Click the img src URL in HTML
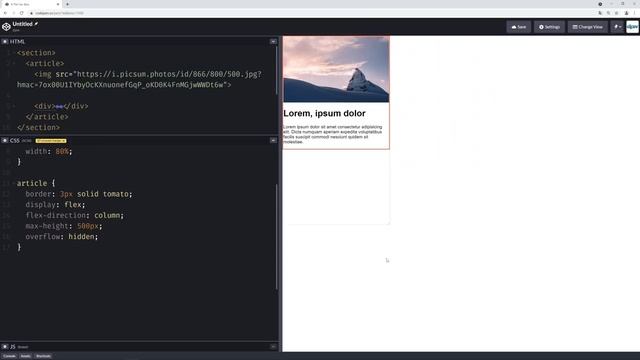The image size is (640, 360). (x=139, y=80)
